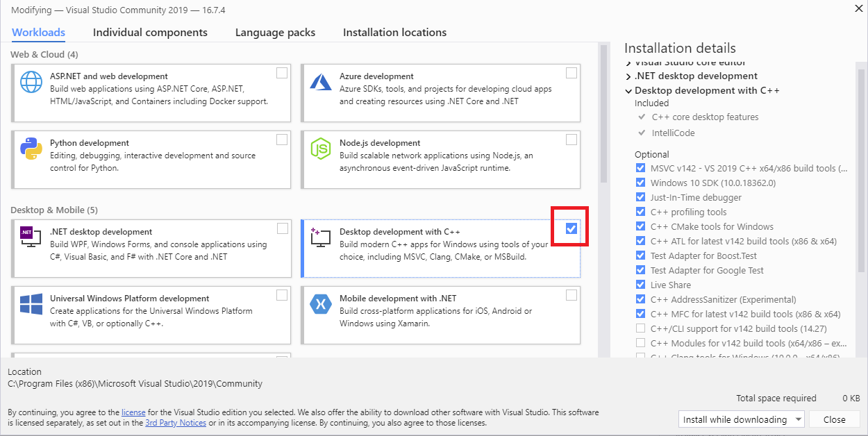Click the Total space required value

[851, 399]
